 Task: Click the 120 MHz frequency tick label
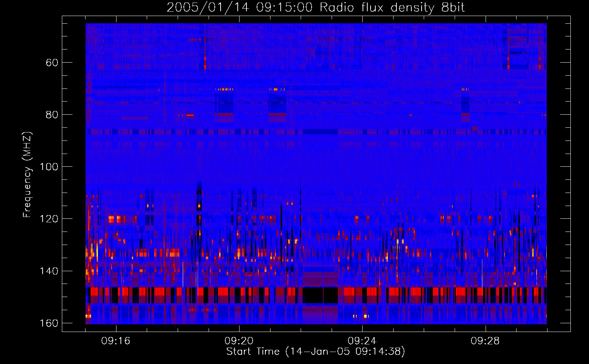[x=49, y=219]
